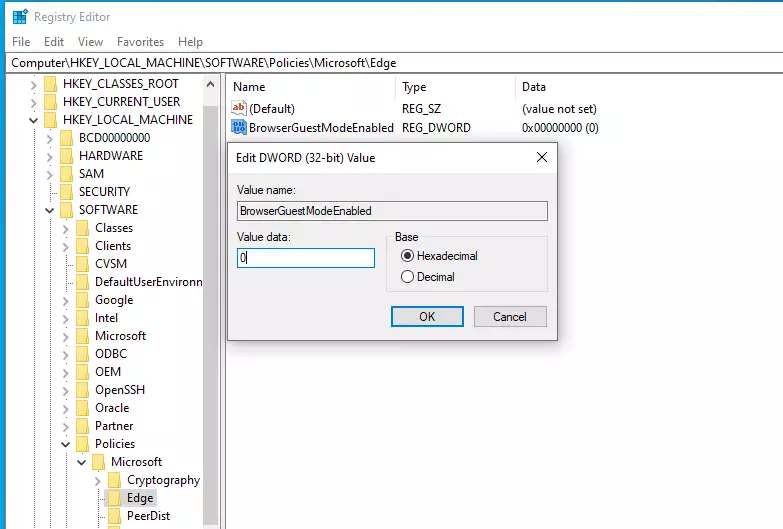Expand the HKEY_CLASSES_ROOT hive
Screen dimensions: 783x529
33,84
